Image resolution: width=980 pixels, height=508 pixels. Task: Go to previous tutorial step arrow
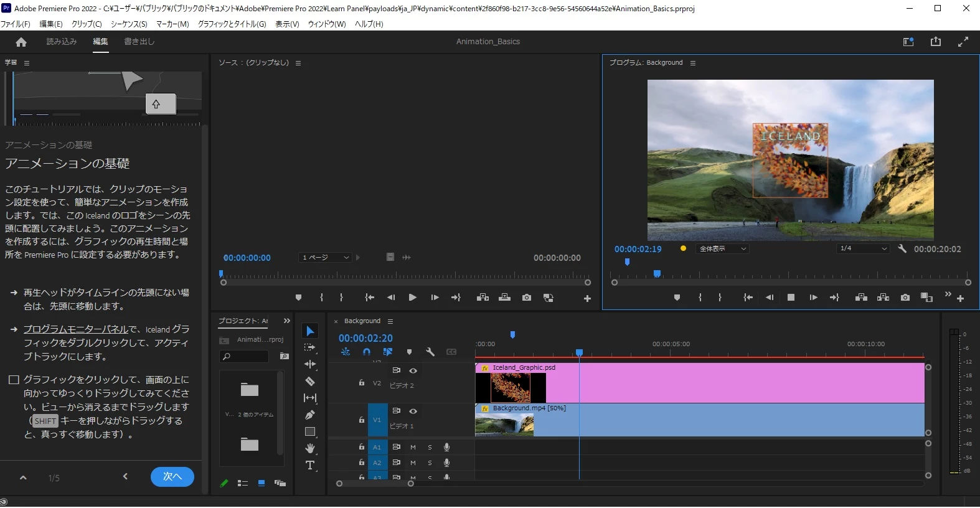125,477
